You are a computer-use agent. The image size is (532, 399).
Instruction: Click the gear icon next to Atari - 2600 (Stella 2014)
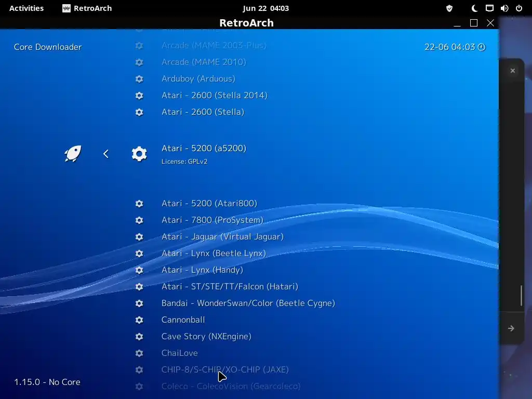(139, 96)
